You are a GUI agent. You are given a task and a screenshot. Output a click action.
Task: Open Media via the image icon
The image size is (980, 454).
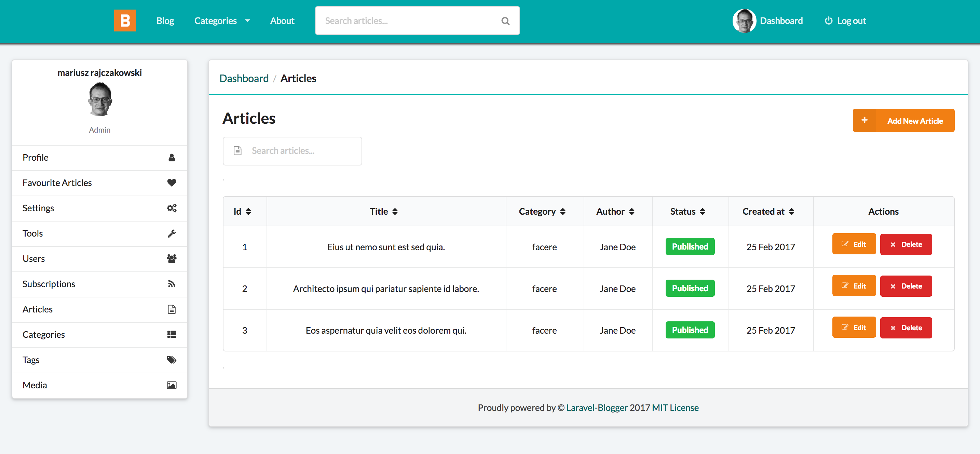[x=172, y=385]
